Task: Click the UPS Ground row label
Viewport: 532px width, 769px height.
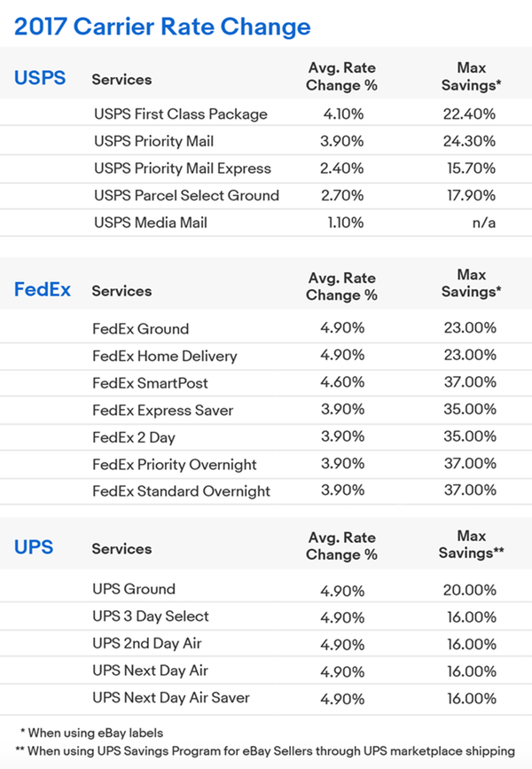Action: [x=134, y=589]
